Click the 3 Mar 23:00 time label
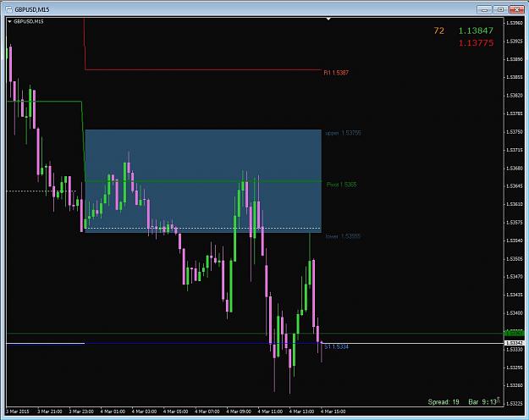The image size is (529, 420). pos(81,412)
